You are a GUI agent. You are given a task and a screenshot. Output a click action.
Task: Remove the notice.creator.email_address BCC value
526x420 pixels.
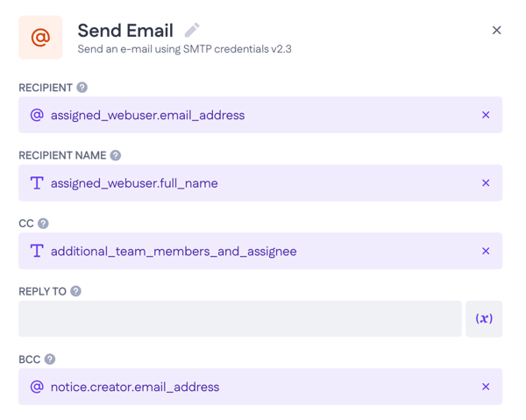pos(486,387)
